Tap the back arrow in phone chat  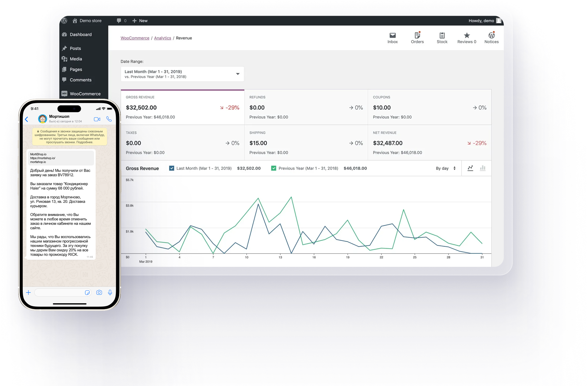tap(26, 119)
